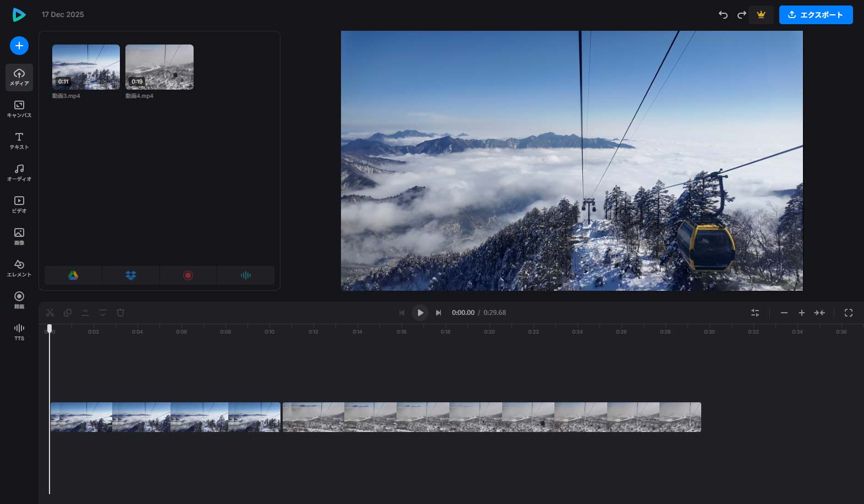Viewport: 864px width, 504px height.
Task: Click the blue plus add button
Action: [19, 46]
